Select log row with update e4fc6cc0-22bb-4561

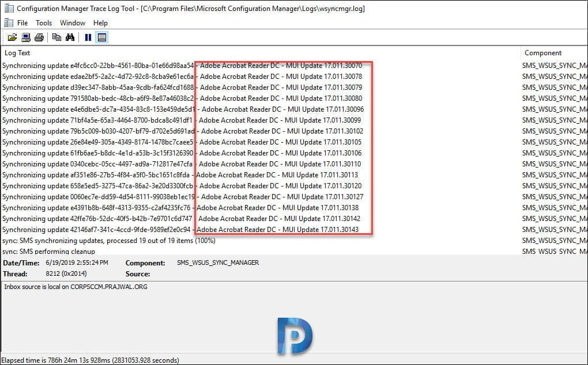294,66
